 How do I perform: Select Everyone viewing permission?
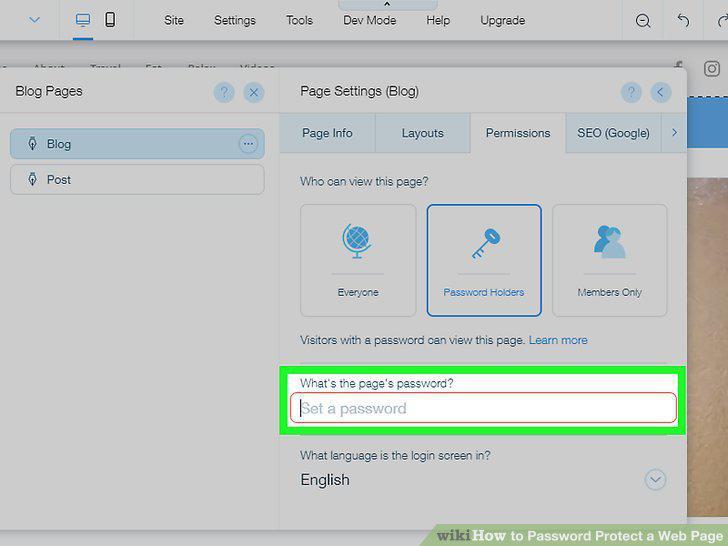358,260
